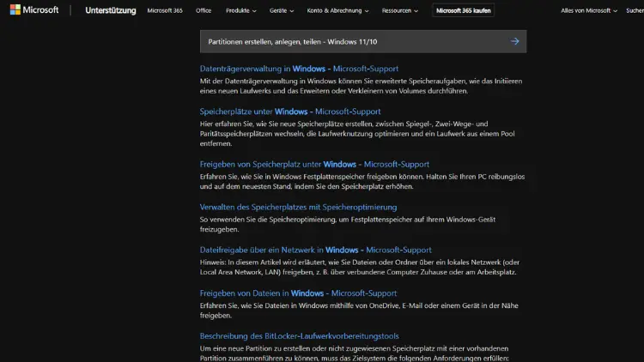Open Datenträgerverwaltung in Windows result
Screen dimensions: 644x362
click(x=299, y=69)
